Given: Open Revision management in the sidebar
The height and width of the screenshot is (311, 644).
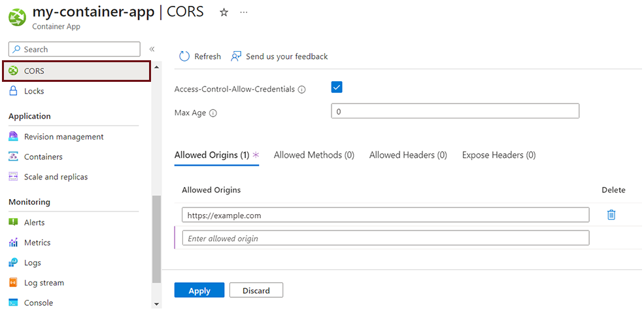Looking at the screenshot, I should point(63,137).
